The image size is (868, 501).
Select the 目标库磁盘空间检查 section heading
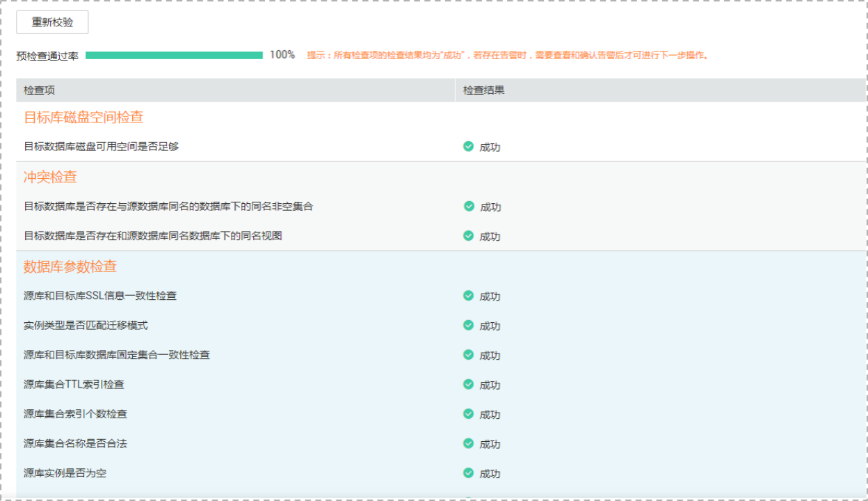(83, 117)
